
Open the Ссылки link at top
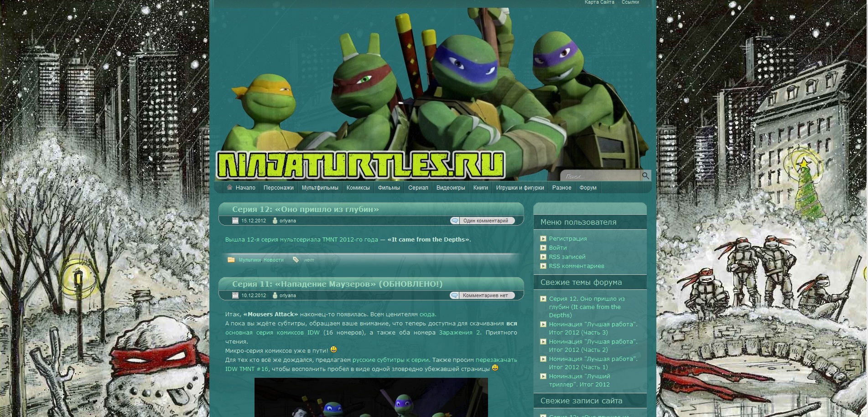click(630, 2)
